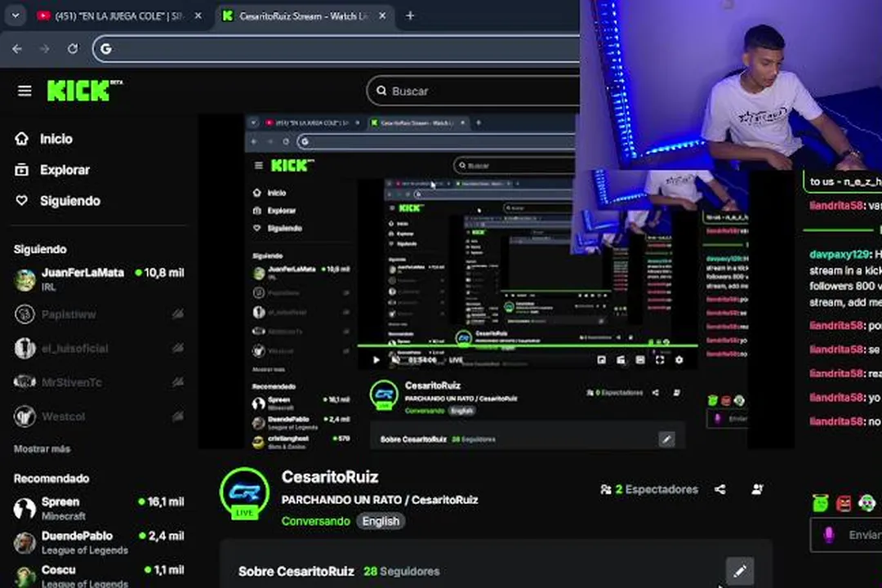This screenshot has height=588, width=882.
Task: Open Westcol offline channel
Action: pyautogui.click(x=99, y=416)
